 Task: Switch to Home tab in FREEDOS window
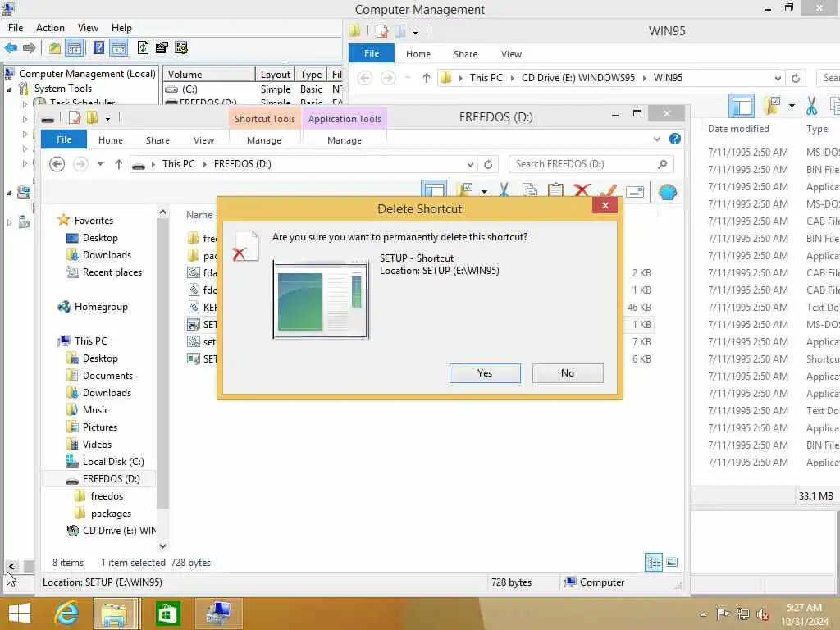[x=111, y=140]
